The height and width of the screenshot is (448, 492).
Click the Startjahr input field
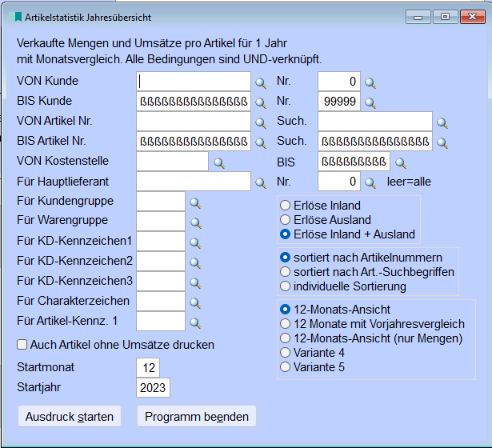pyautogui.click(x=153, y=388)
